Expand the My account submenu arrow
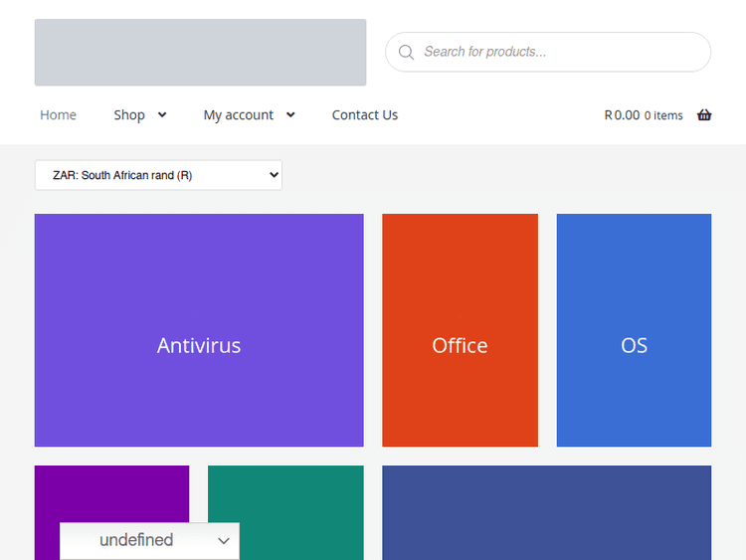This screenshot has width=746, height=560. (x=290, y=115)
